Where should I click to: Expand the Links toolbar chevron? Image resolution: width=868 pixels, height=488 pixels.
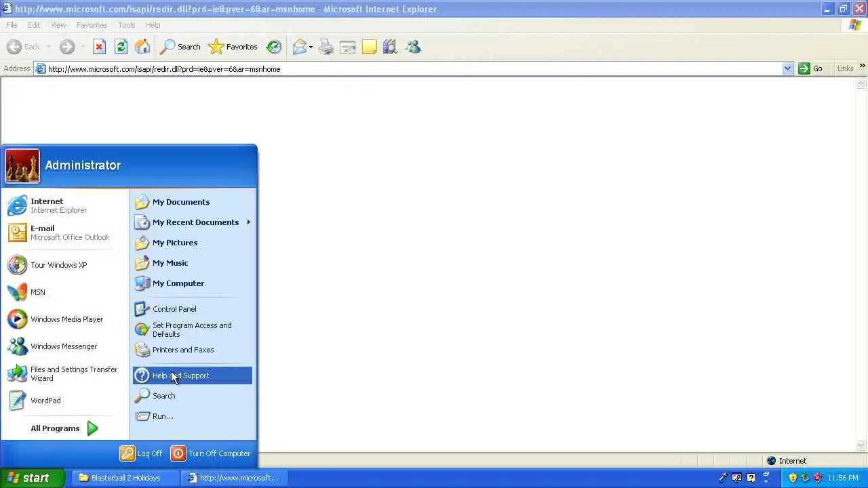863,66
